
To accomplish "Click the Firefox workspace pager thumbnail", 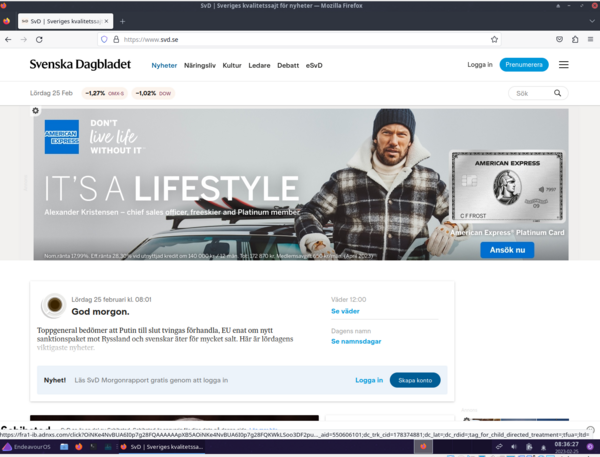I will pos(423,446).
